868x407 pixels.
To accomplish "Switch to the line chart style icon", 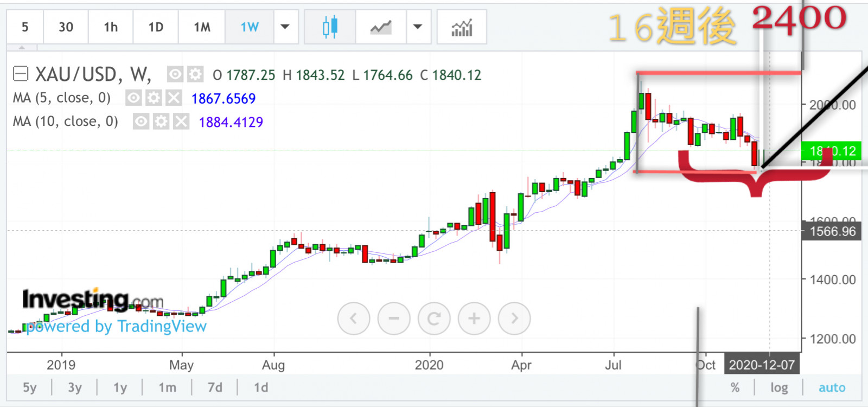I will coord(381,27).
